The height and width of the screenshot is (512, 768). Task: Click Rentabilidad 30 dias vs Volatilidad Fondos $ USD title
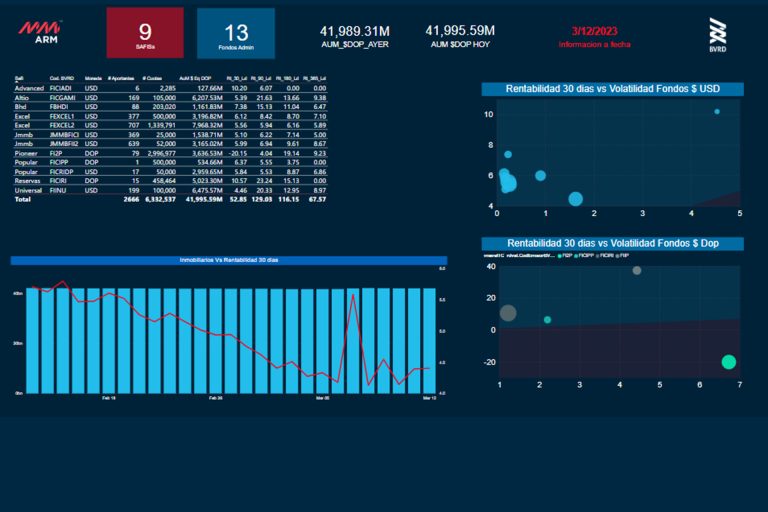(x=612, y=89)
